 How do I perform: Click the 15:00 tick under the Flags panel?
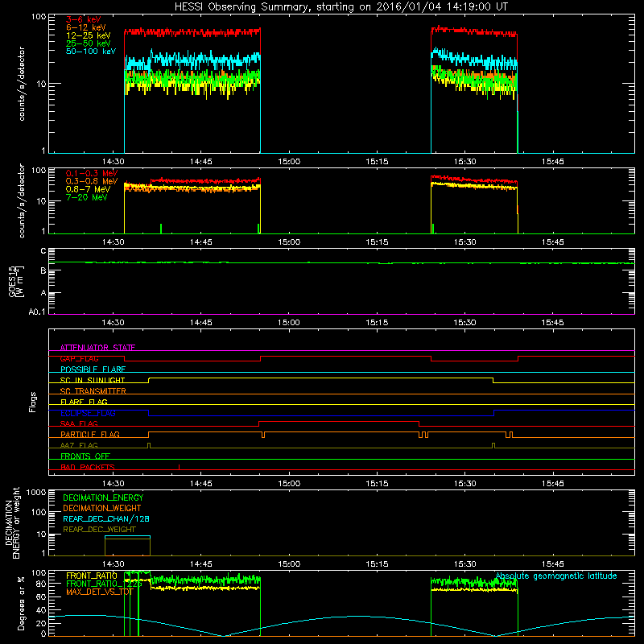pyautogui.click(x=289, y=484)
